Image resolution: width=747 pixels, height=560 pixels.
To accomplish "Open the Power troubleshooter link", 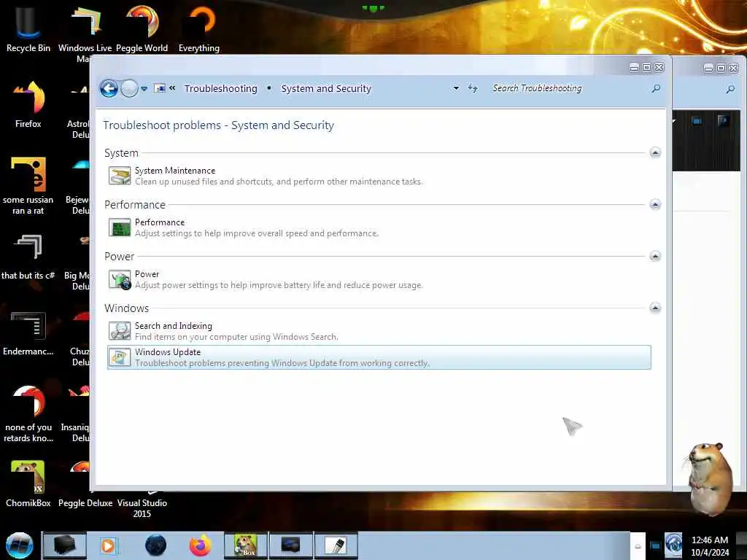I will click(x=147, y=274).
